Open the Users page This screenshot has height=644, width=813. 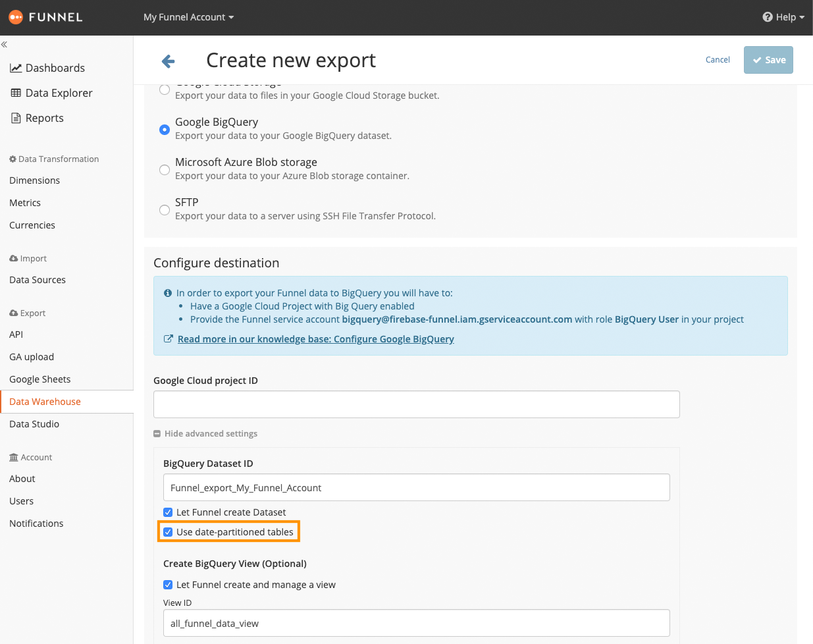point(22,501)
